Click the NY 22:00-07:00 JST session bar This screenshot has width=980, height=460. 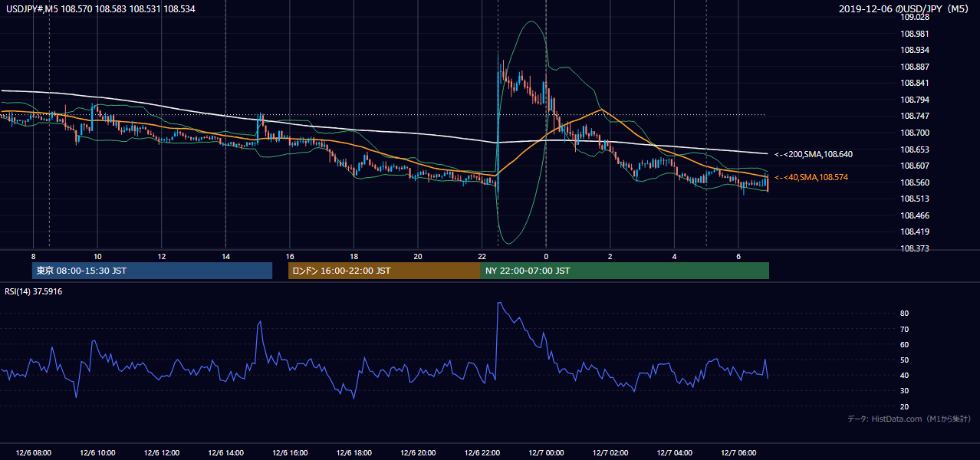(625, 271)
